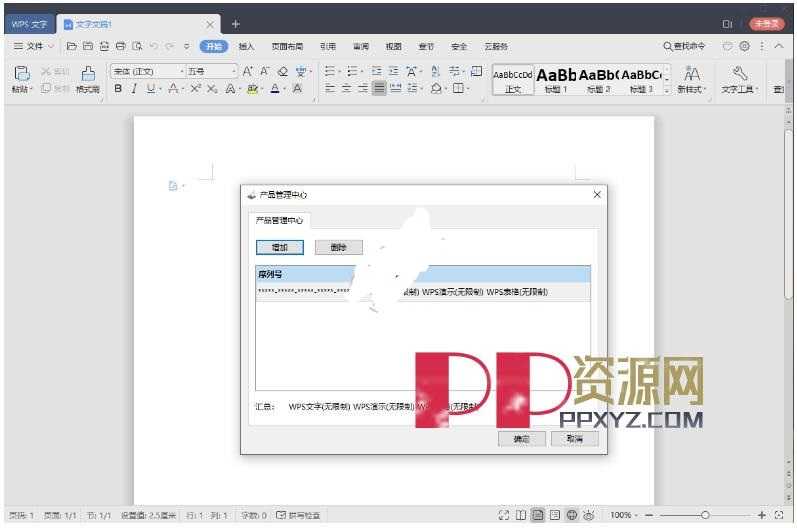
Task: Collapse the ribbon with the chevron
Action: [x=779, y=46]
